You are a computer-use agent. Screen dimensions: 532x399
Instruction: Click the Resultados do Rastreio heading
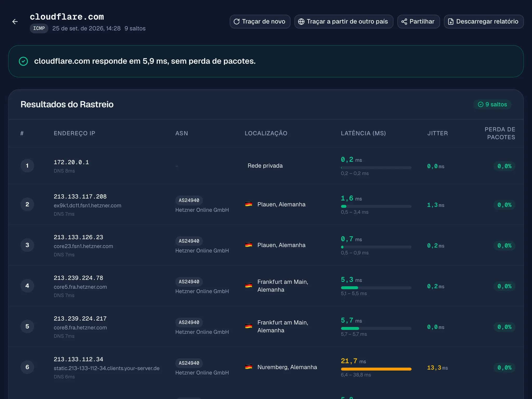(x=67, y=104)
